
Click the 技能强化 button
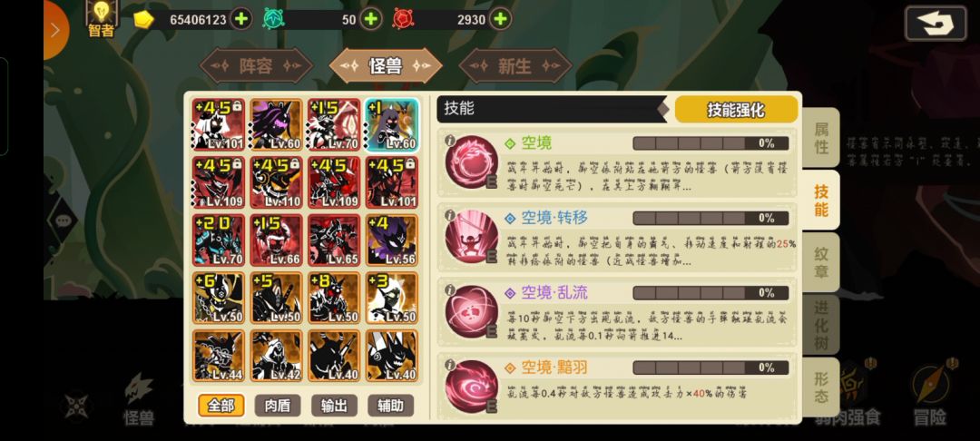(x=736, y=110)
